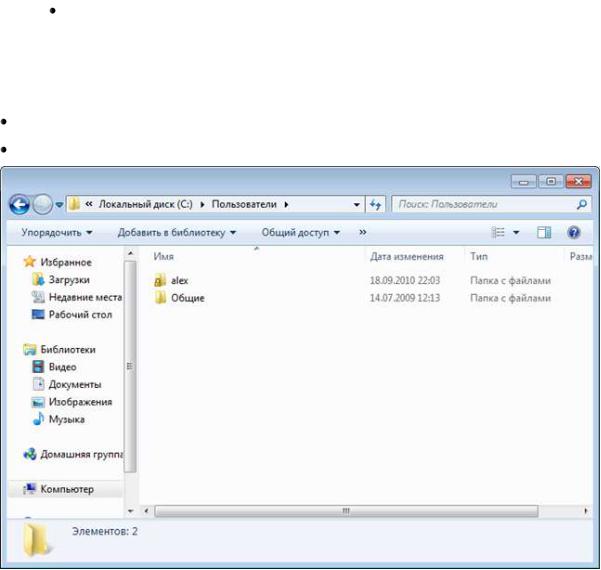Click Папка с файлами in Общие row
This screenshot has height=570, width=601.
[x=510, y=298]
